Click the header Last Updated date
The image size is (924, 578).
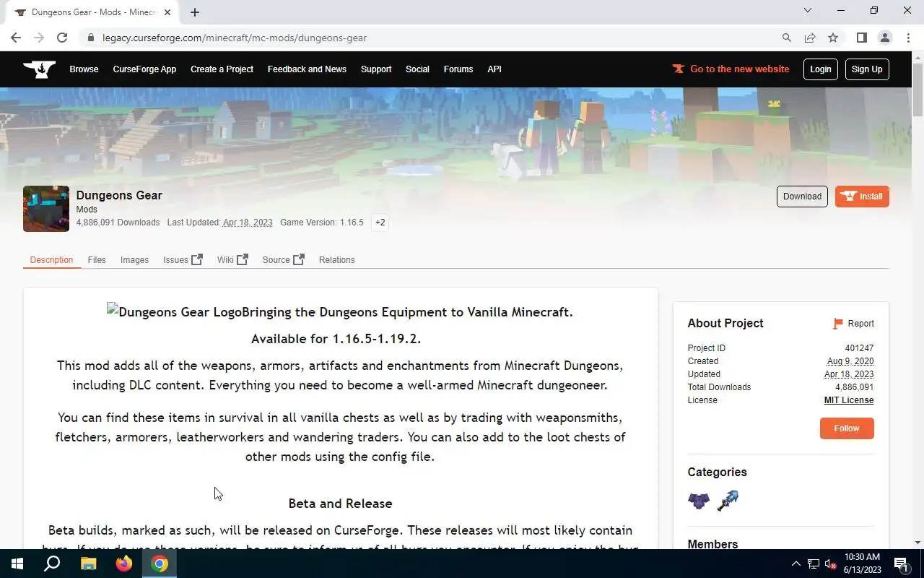[248, 223]
